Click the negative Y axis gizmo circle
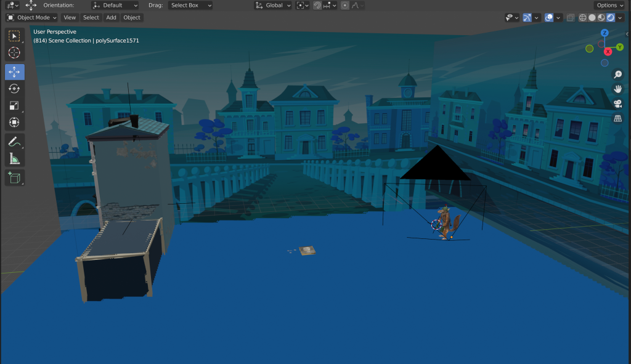631x364 pixels. 590,49
